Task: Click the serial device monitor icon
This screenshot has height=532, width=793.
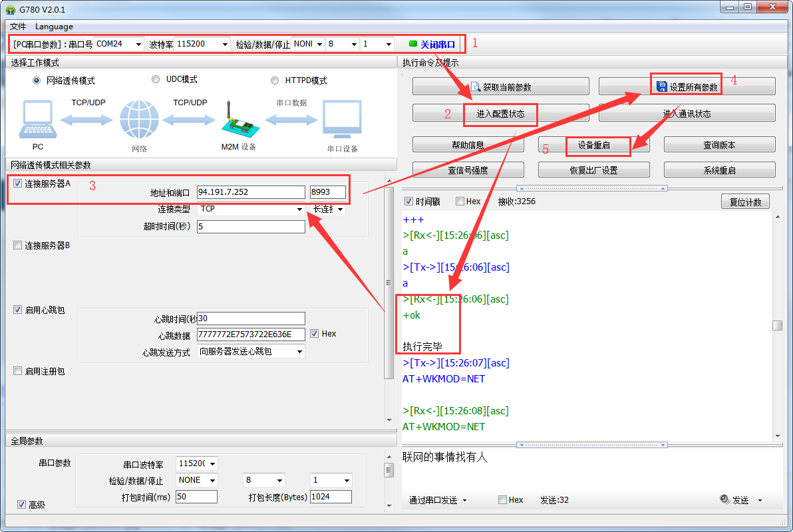Action: click(342, 120)
